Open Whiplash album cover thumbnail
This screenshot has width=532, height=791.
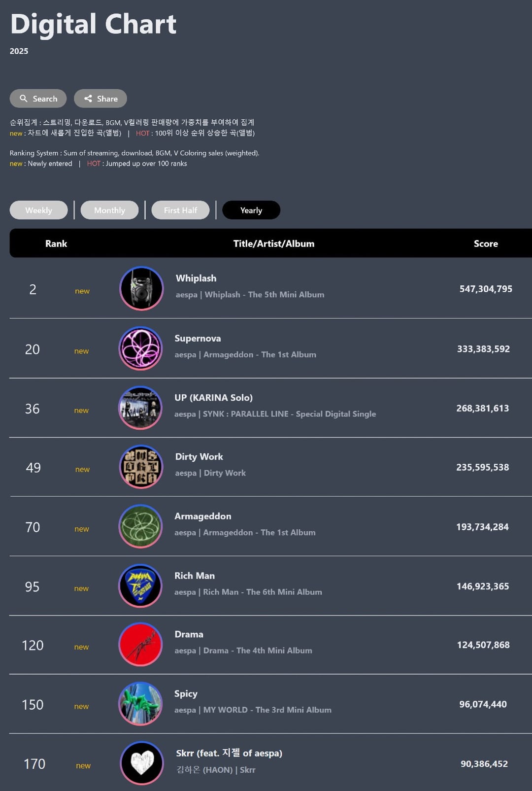pos(141,289)
